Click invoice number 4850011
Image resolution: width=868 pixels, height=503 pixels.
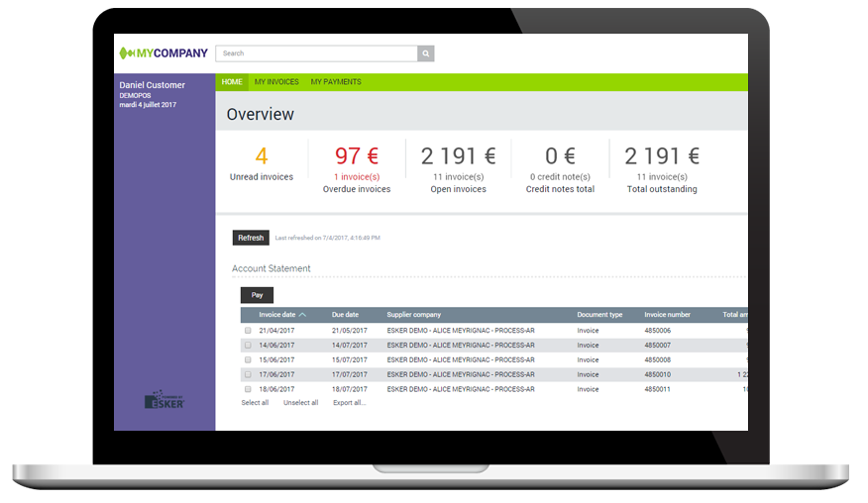click(x=657, y=389)
